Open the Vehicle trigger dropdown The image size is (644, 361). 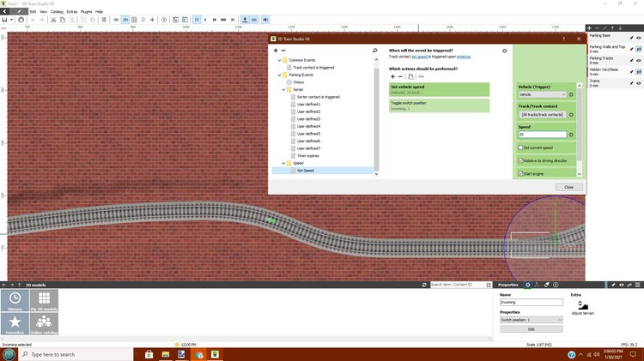[x=543, y=94]
